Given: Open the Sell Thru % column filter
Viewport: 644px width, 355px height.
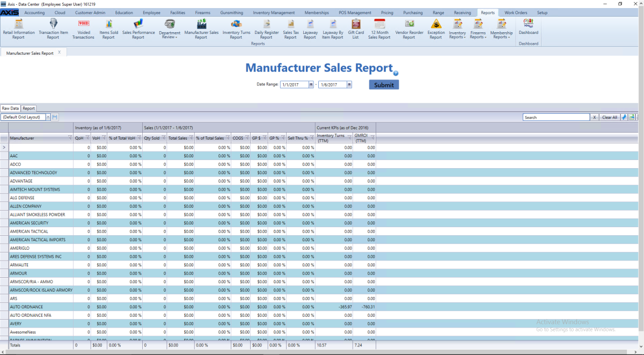Looking at the screenshot, I should tap(312, 138).
